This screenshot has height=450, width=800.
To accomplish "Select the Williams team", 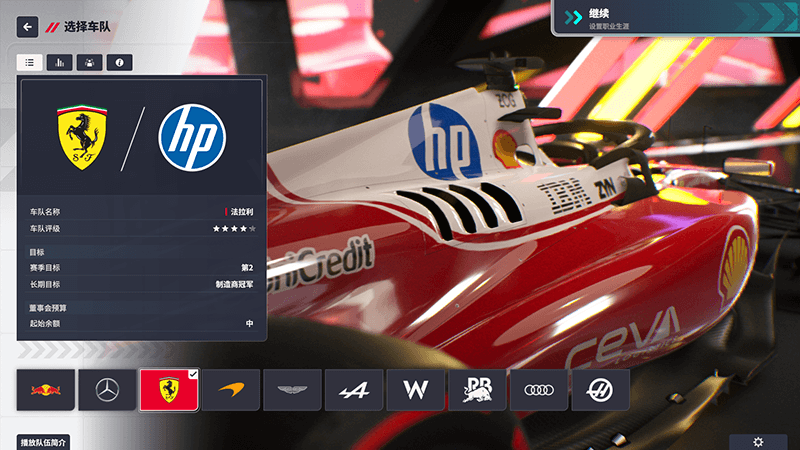I will [x=415, y=390].
